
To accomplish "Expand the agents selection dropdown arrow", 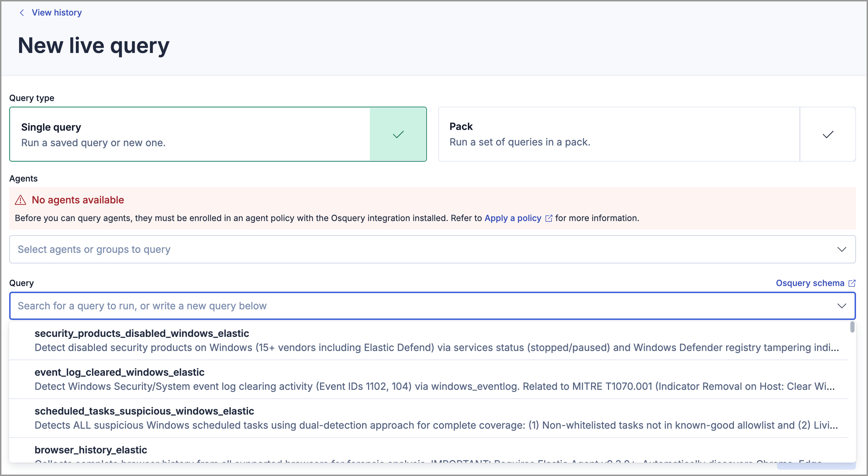I will [842, 249].
